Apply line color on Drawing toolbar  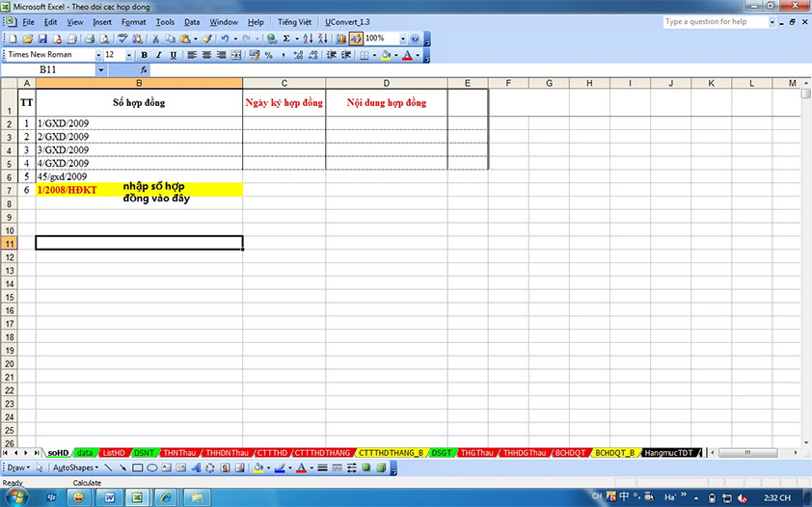tap(280, 467)
